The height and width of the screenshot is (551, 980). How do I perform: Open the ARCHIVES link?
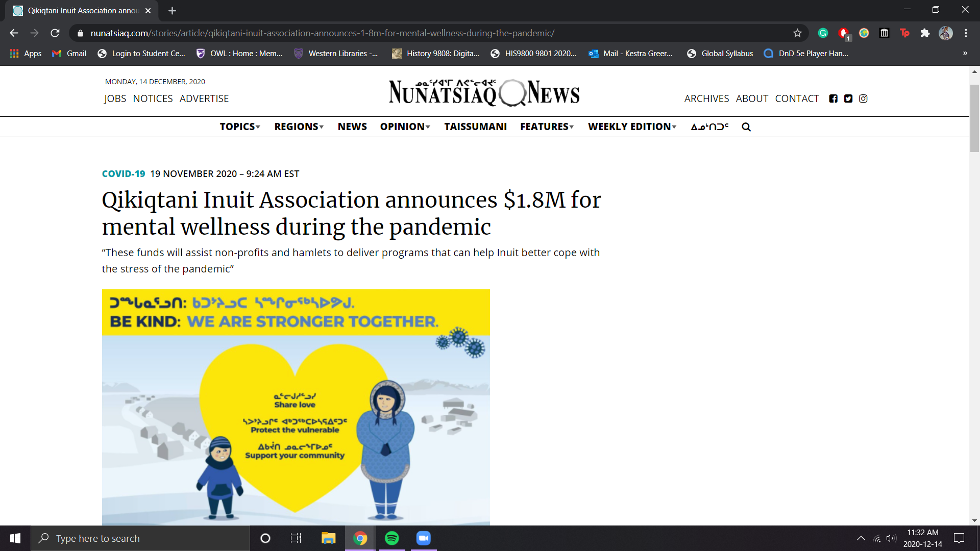tap(706, 98)
